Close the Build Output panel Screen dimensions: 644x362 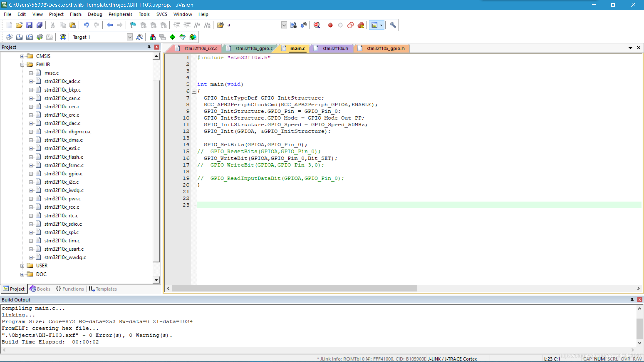(x=640, y=300)
